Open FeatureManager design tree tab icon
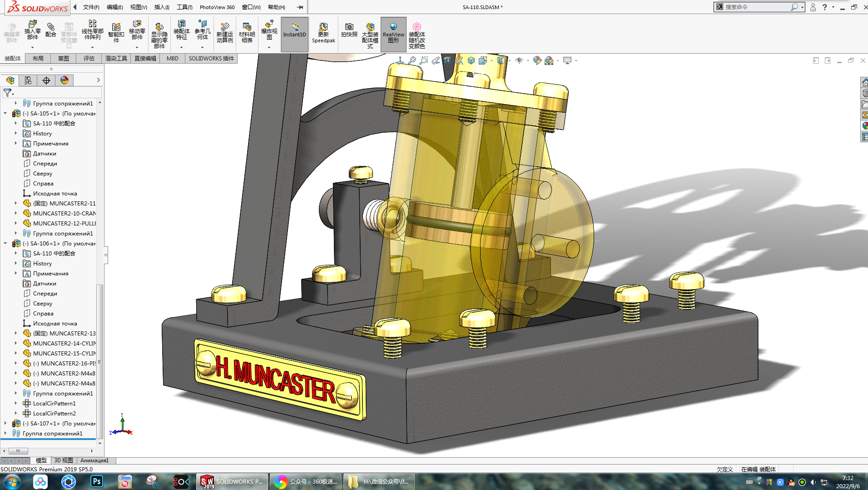 coord(10,80)
